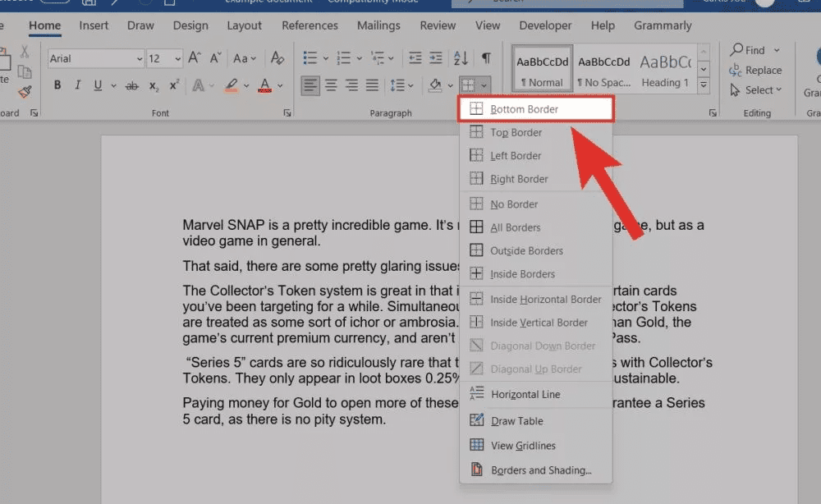Center align the paragraph text
The width and height of the screenshot is (821, 504).
tap(331, 85)
